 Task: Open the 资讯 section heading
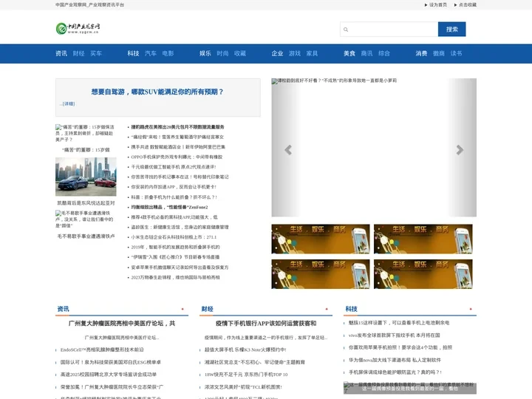63,309
